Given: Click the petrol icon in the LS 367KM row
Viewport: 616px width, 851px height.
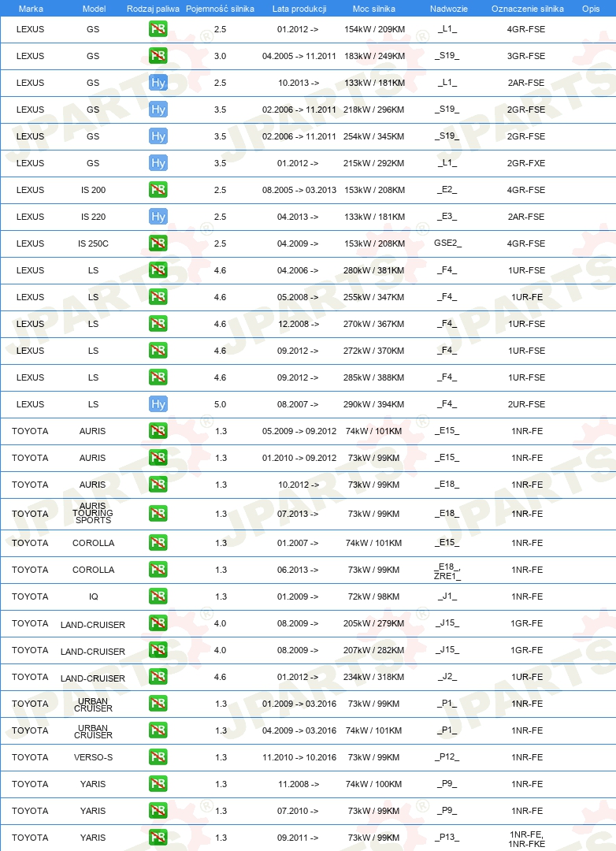Looking at the screenshot, I should 158,324.
